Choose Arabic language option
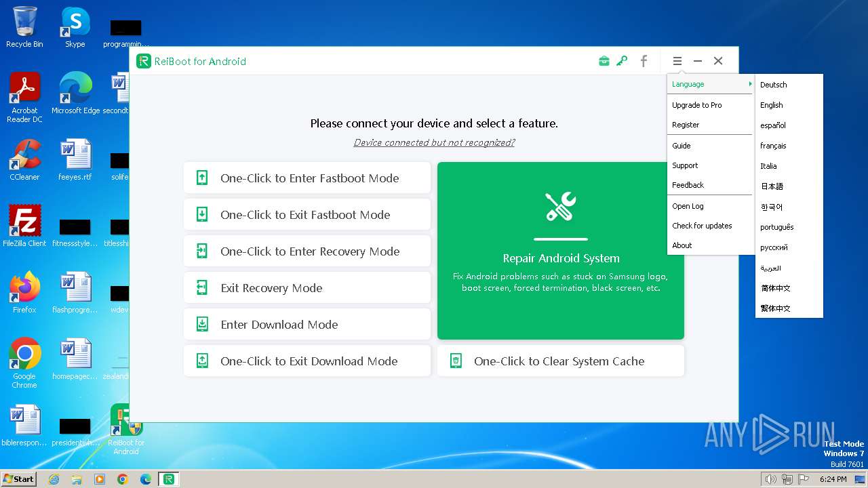868x488 pixels. click(x=789, y=268)
